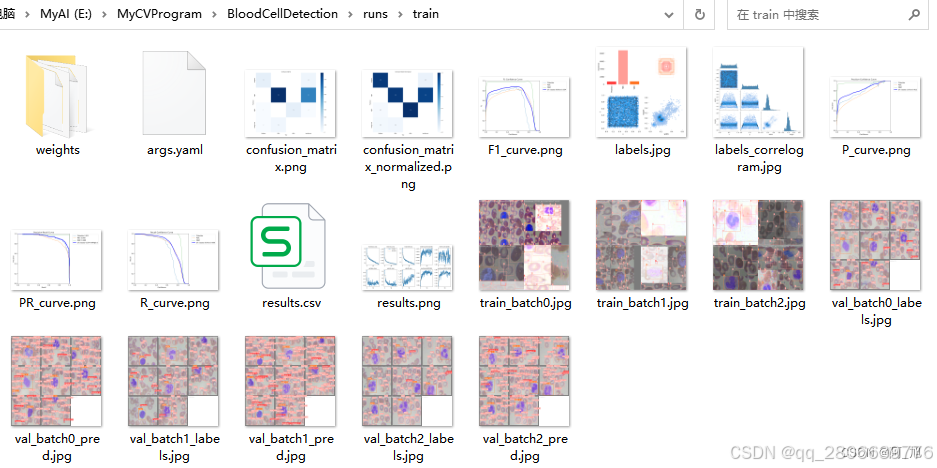Select val_batch0_labels.jpg thumbnail
The image size is (937, 468).
(875, 245)
